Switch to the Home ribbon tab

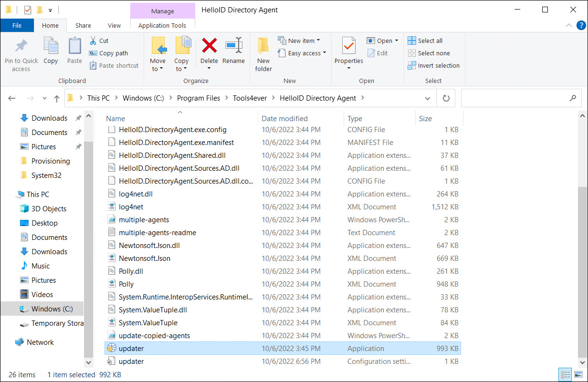point(50,25)
